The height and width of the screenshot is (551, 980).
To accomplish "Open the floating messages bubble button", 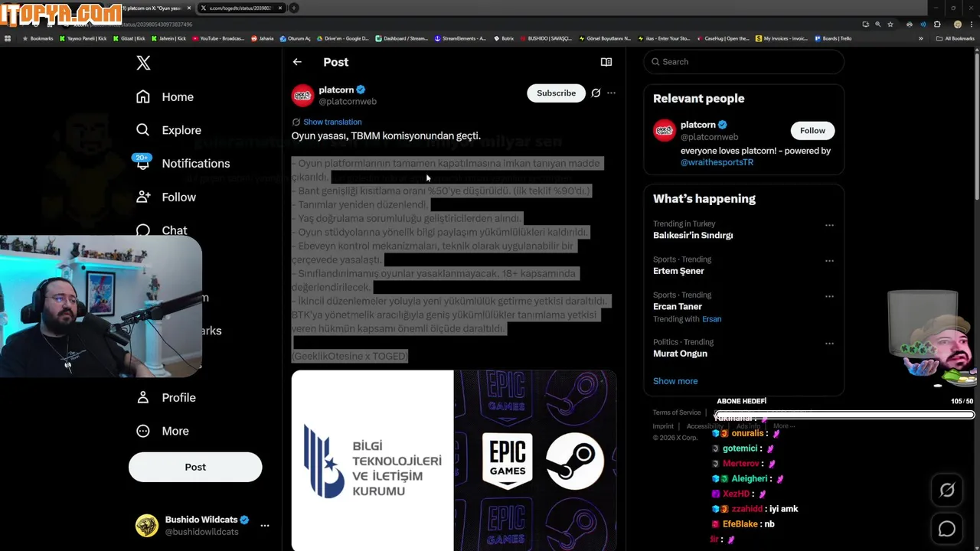I will point(947,529).
